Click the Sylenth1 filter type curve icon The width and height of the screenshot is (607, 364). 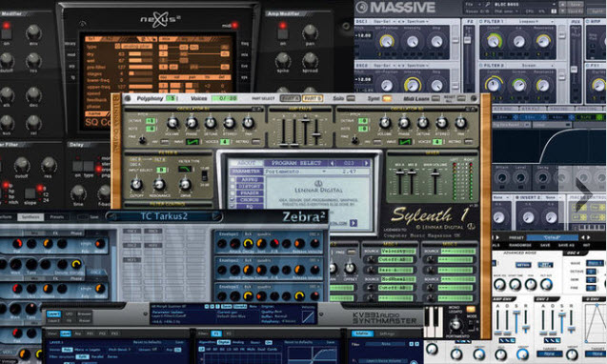(185, 170)
